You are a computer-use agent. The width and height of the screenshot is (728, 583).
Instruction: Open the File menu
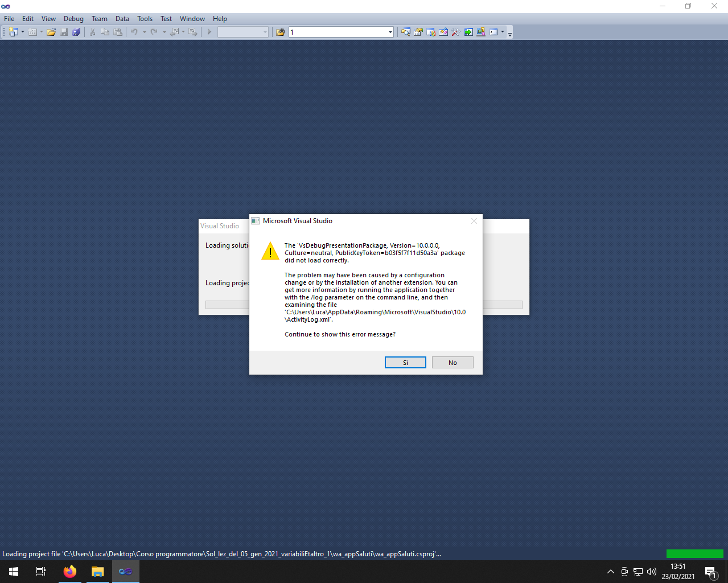(x=9, y=19)
